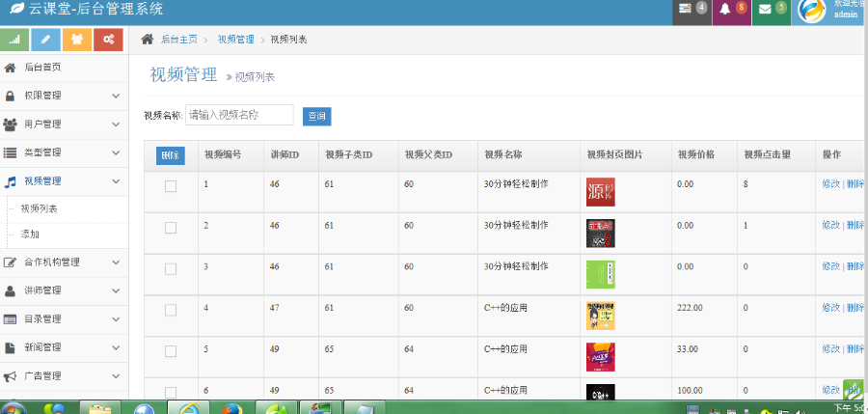Click the home icon in breadcrumb
The width and height of the screenshot is (868, 414).
[148, 40]
